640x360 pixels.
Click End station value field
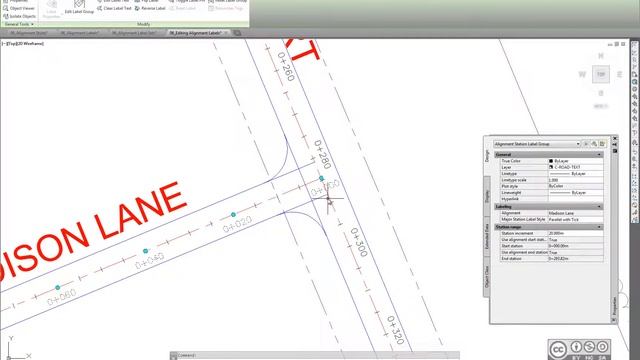(x=575, y=259)
